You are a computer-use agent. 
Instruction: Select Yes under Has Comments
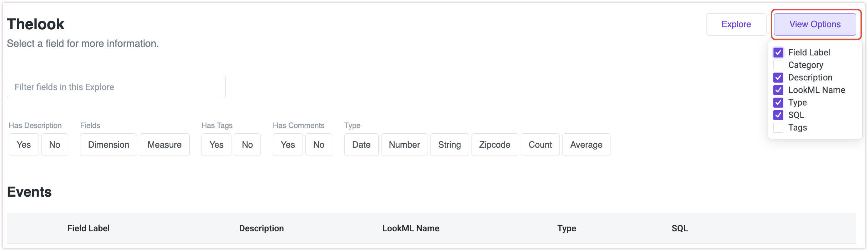coord(288,145)
